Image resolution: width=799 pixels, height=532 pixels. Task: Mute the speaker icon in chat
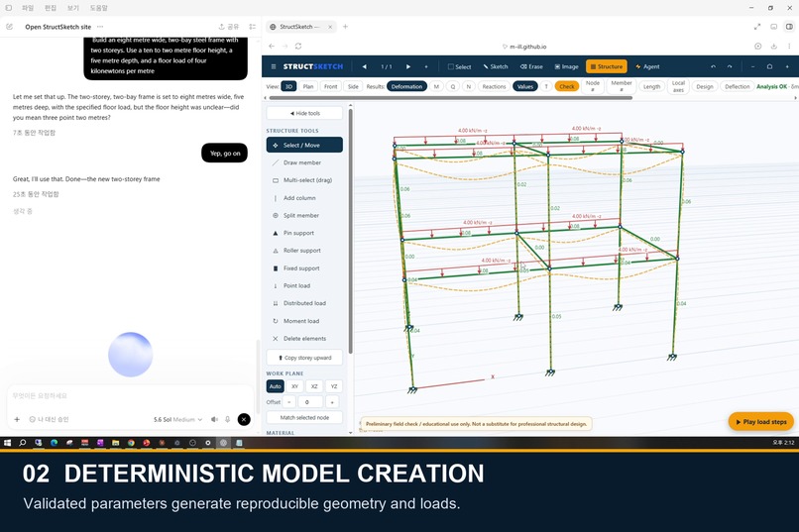point(214,419)
